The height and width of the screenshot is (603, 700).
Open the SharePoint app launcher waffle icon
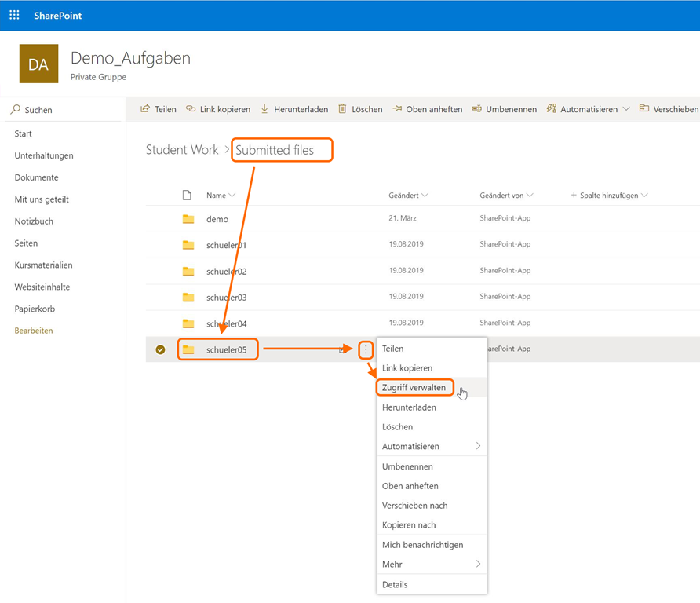point(14,15)
